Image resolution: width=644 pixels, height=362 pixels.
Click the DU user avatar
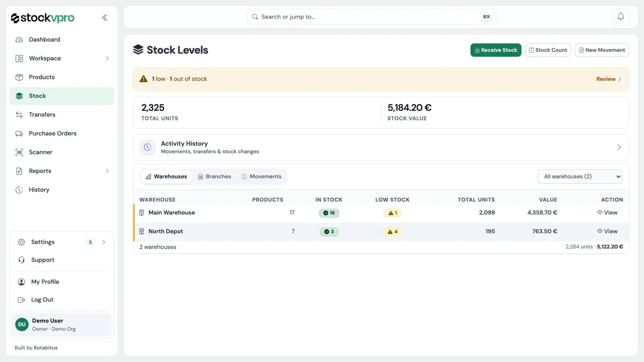22,325
